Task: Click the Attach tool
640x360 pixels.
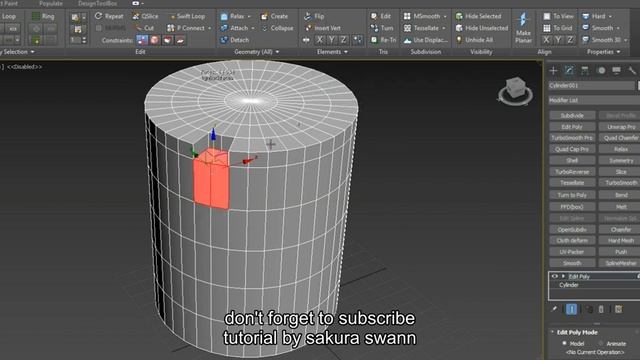Action: 235,28
